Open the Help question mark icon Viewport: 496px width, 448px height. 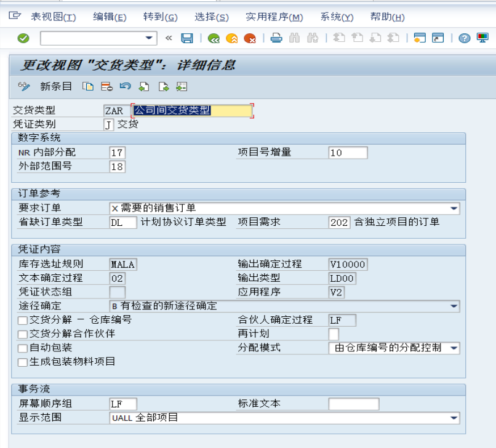[465, 38]
